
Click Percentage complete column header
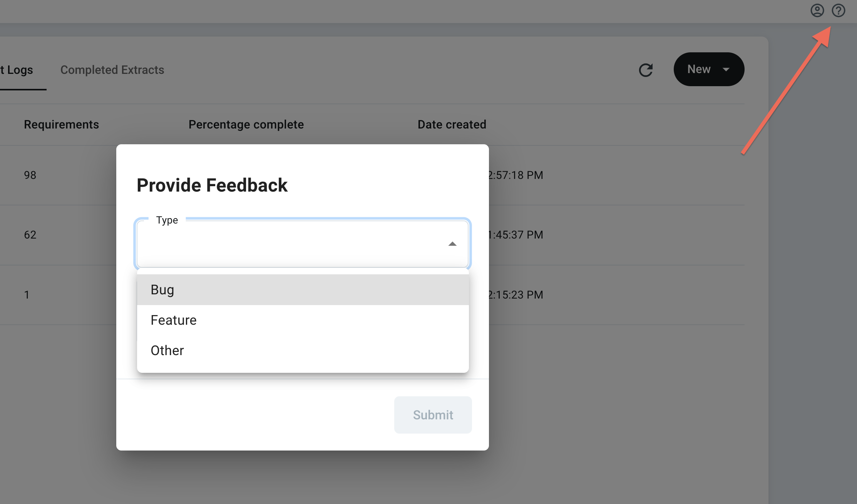point(246,124)
